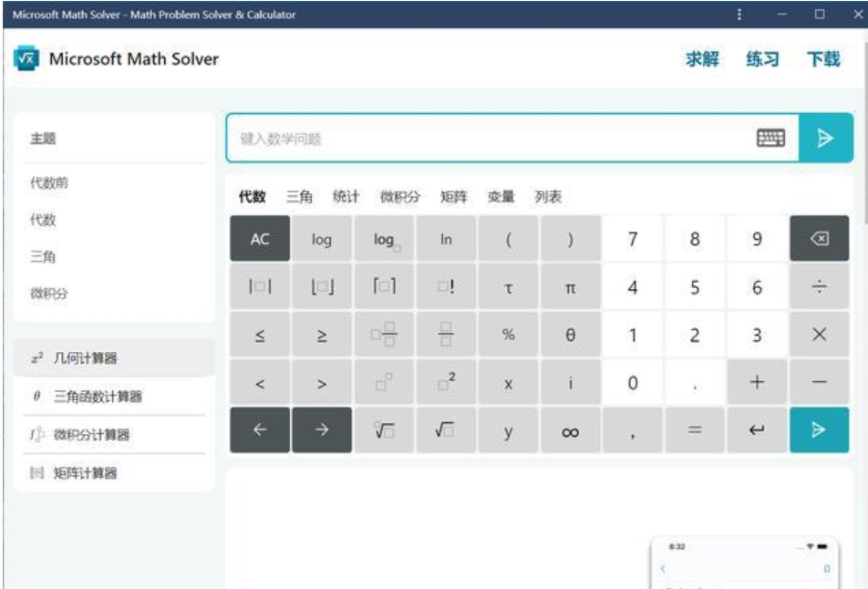Image resolution: width=868 pixels, height=589 pixels.
Task: Open the 求解 page
Action: pyautogui.click(x=702, y=58)
